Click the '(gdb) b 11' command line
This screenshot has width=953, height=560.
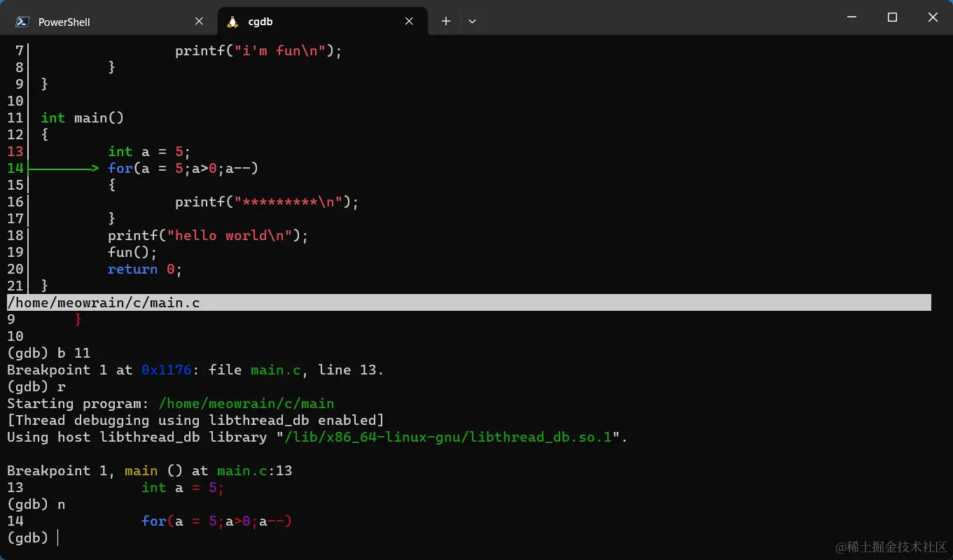tap(49, 353)
